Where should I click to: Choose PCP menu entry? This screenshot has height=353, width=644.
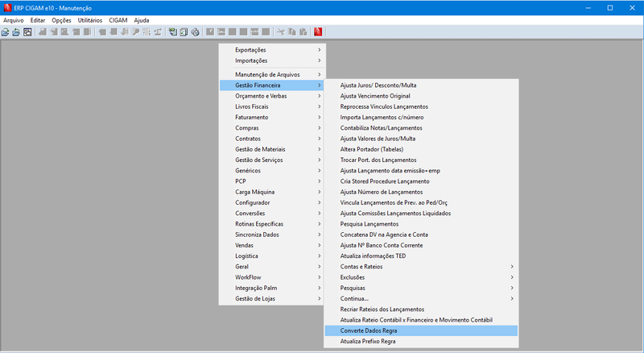pyautogui.click(x=271, y=181)
